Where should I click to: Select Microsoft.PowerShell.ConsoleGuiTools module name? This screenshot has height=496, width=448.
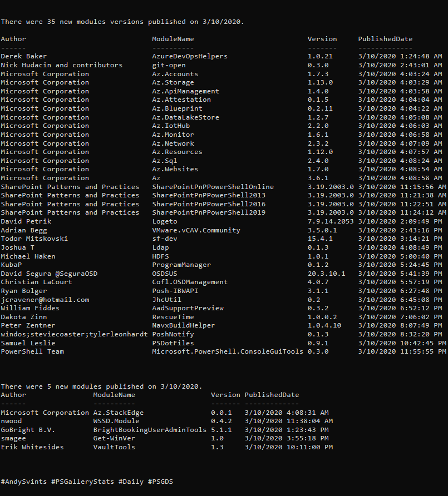click(x=228, y=352)
